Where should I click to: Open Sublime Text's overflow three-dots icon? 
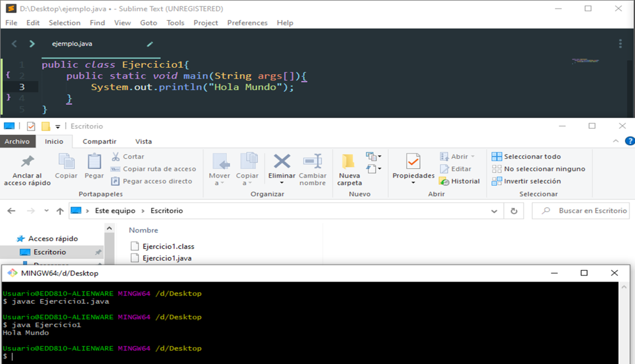pos(620,43)
